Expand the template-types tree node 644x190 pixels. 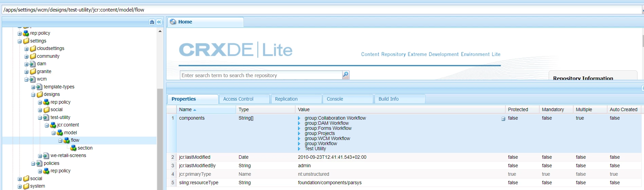pyautogui.click(x=33, y=87)
